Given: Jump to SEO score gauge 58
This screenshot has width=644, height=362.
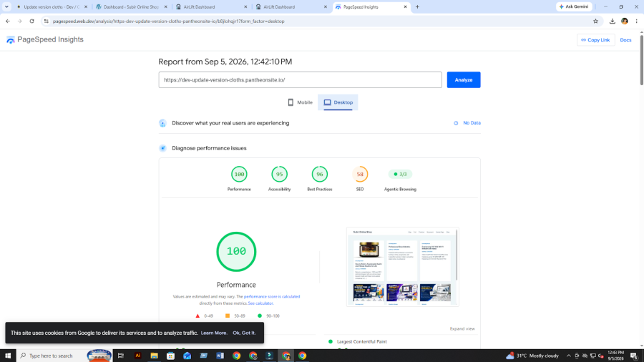Looking at the screenshot, I should (x=360, y=175).
